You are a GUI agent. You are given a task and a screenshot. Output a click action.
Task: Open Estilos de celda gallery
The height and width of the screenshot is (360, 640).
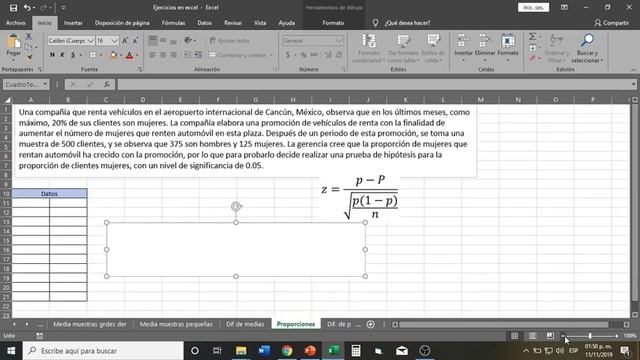tap(433, 49)
